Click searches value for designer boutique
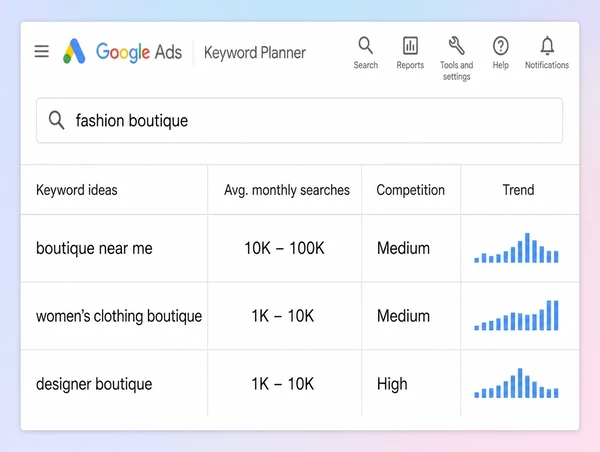This screenshot has height=452, width=600. pyautogui.click(x=283, y=384)
